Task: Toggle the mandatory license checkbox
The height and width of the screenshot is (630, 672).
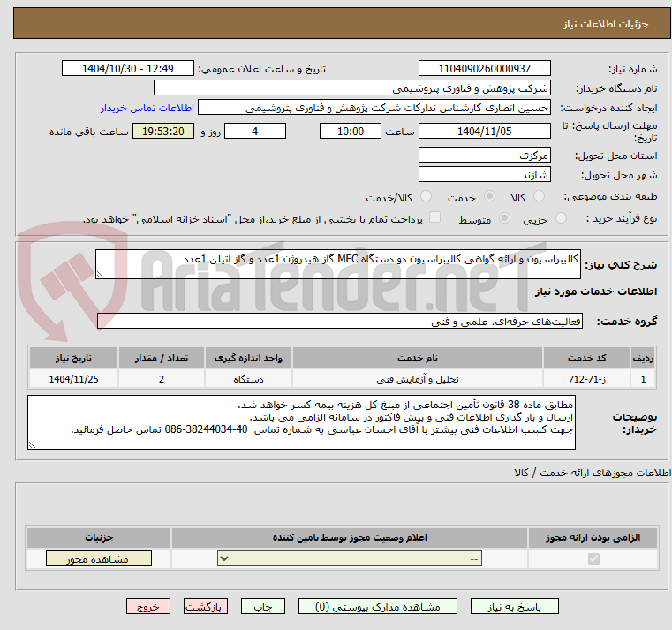Action: 593,558
